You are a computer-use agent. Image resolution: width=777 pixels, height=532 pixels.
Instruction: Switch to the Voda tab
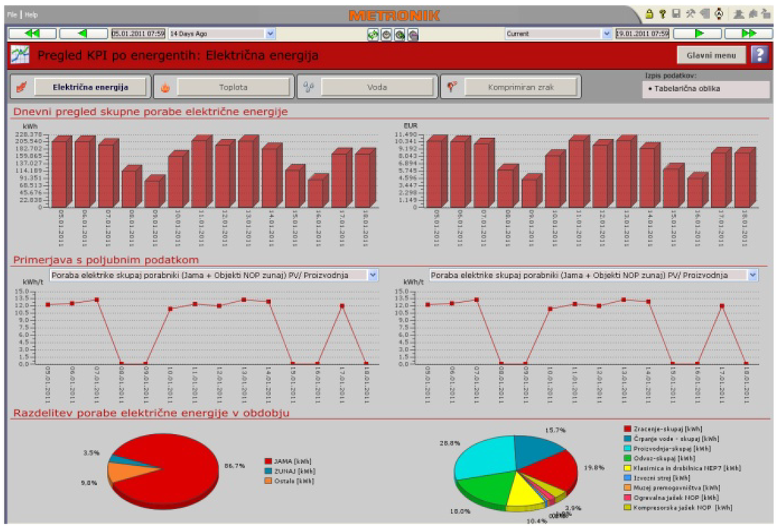377,87
